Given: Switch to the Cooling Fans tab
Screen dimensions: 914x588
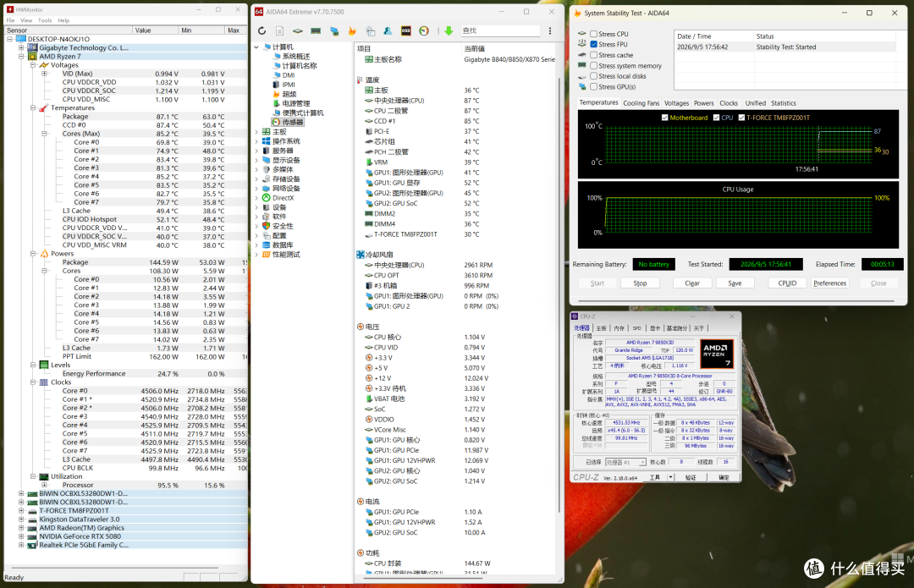Looking at the screenshot, I should (x=641, y=103).
